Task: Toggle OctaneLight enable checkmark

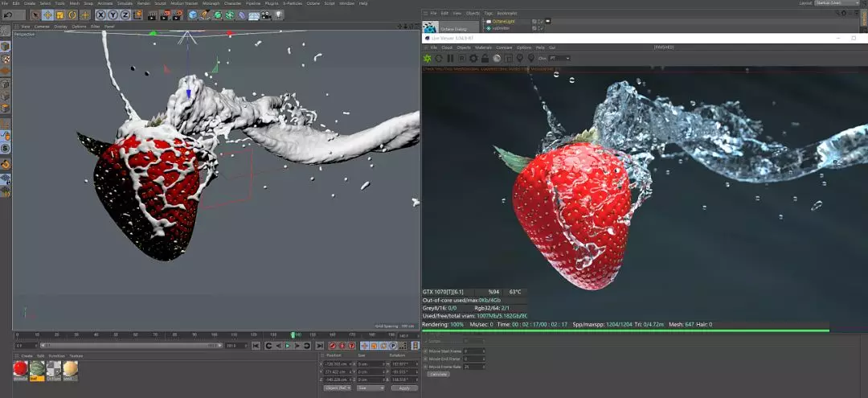Action: click(541, 21)
